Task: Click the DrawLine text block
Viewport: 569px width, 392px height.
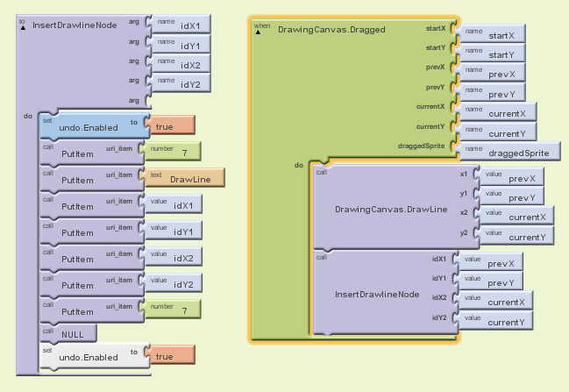Action: pyautogui.click(x=184, y=178)
